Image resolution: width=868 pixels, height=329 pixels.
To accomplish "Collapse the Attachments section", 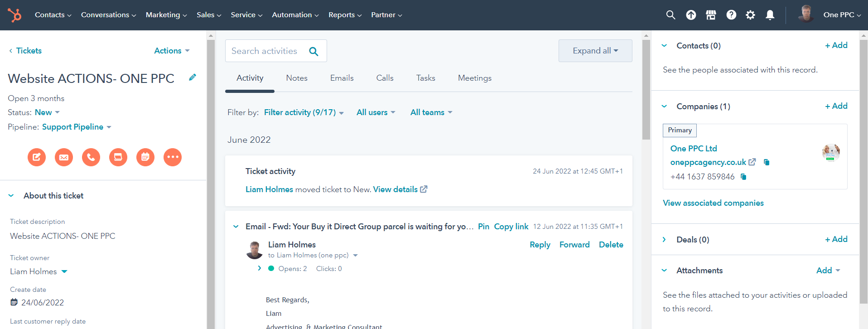I will [664, 270].
